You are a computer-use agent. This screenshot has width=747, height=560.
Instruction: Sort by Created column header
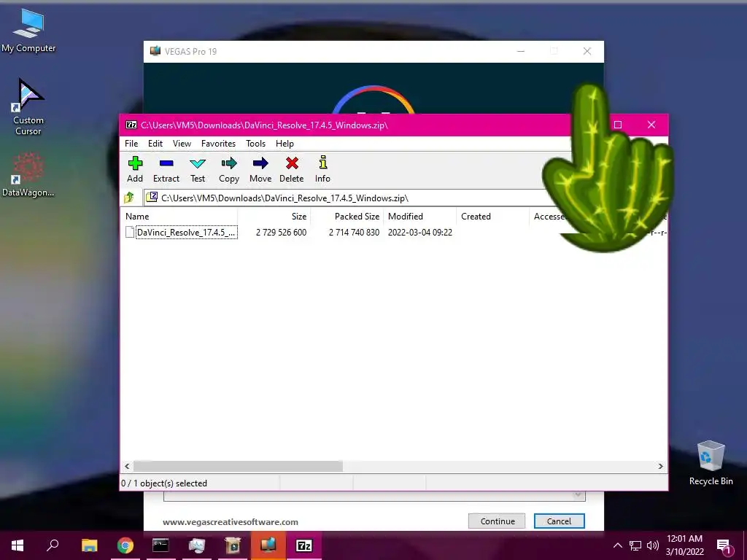click(x=492, y=216)
